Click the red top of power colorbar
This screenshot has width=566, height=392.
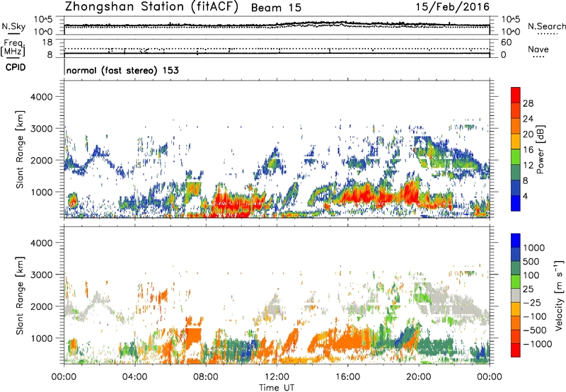(x=516, y=95)
